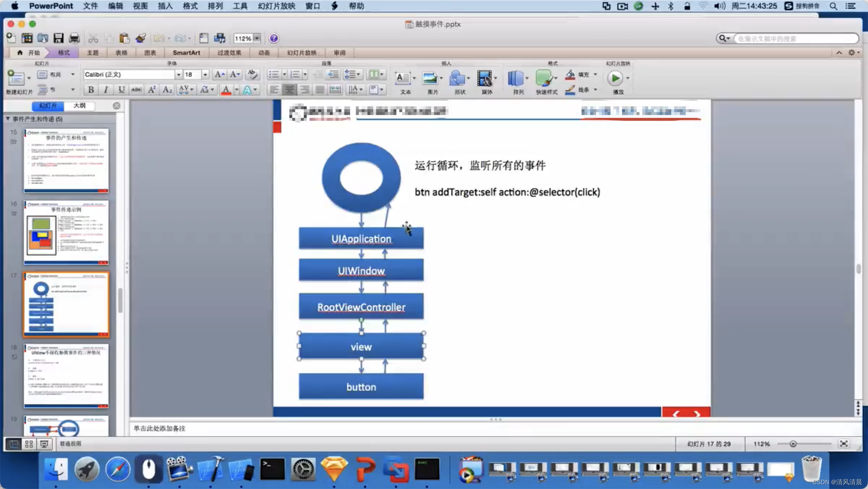This screenshot has height=489, width=868.
Task: Open the Help question mark icon
Action: (274, 38)
